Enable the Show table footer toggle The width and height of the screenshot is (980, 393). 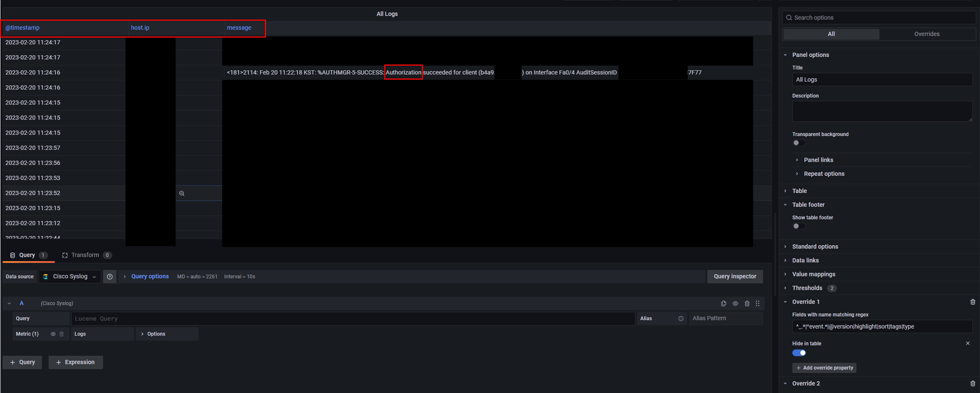(x=799, y=226)
